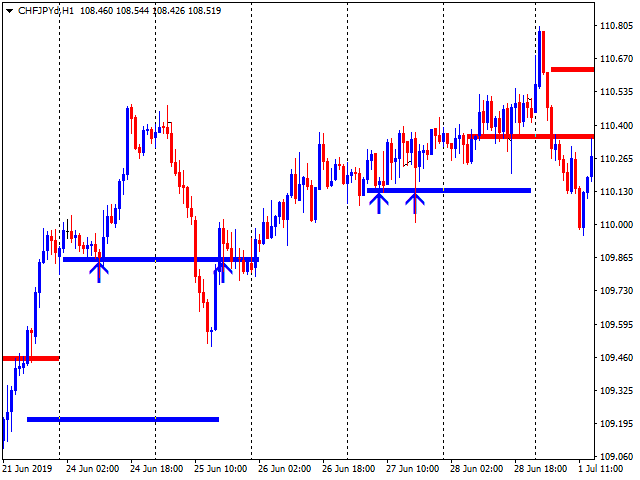Click the 24 Jun 18:00 time label

(x=157, y=469)
